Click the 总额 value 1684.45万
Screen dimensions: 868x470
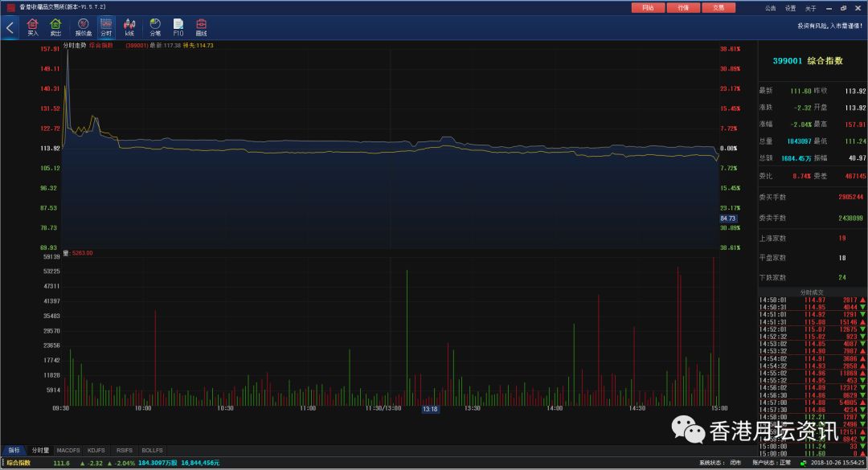pyautogui.click(x=796, y=158)
